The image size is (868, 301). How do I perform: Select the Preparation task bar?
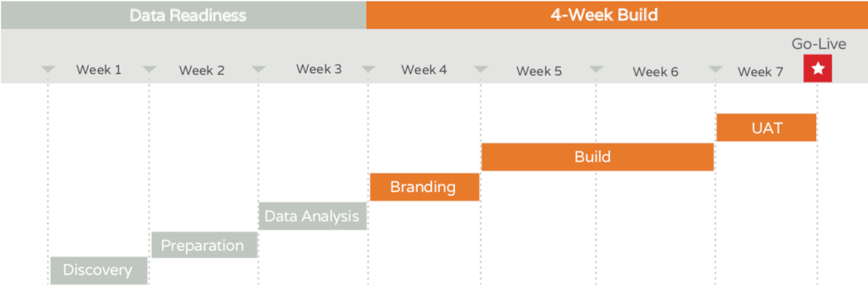(x=204, y=245)
